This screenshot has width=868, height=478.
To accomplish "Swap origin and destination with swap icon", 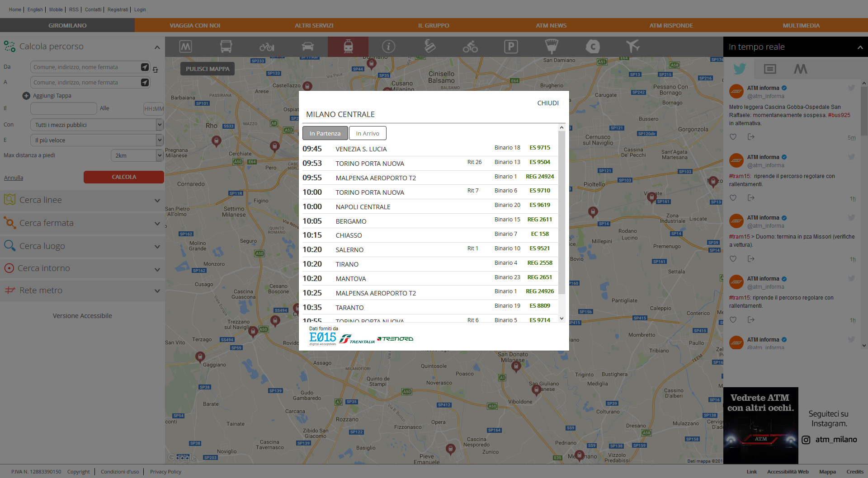I will point(156,70).
